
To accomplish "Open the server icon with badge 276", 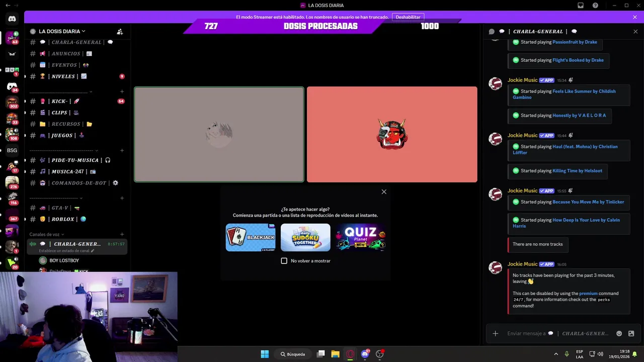I will tap(12, 182).
